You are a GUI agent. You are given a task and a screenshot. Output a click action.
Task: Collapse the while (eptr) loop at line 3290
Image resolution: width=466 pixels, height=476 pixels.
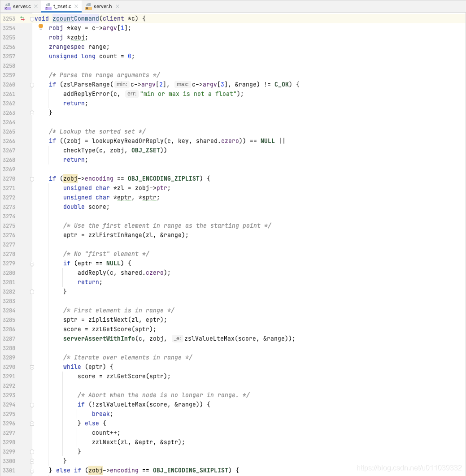(32, 367)
